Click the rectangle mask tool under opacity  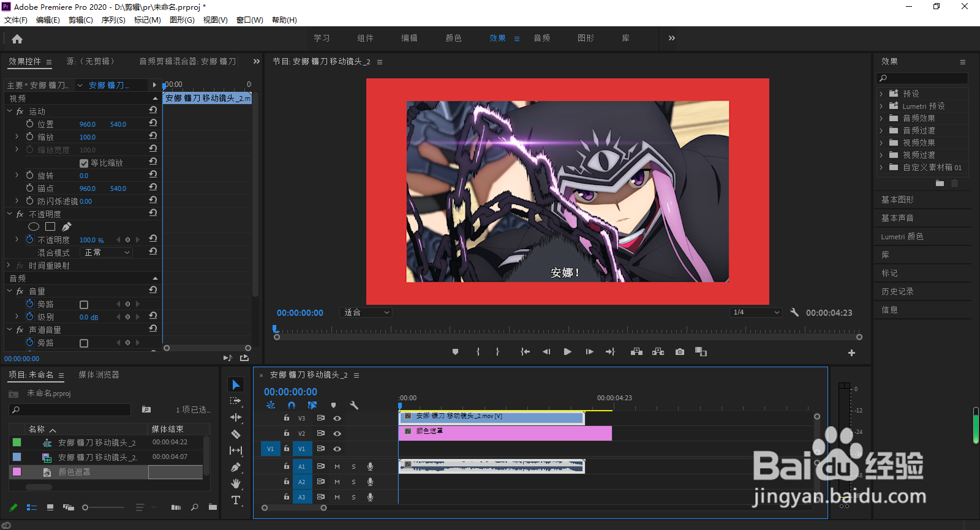point(50,226)
